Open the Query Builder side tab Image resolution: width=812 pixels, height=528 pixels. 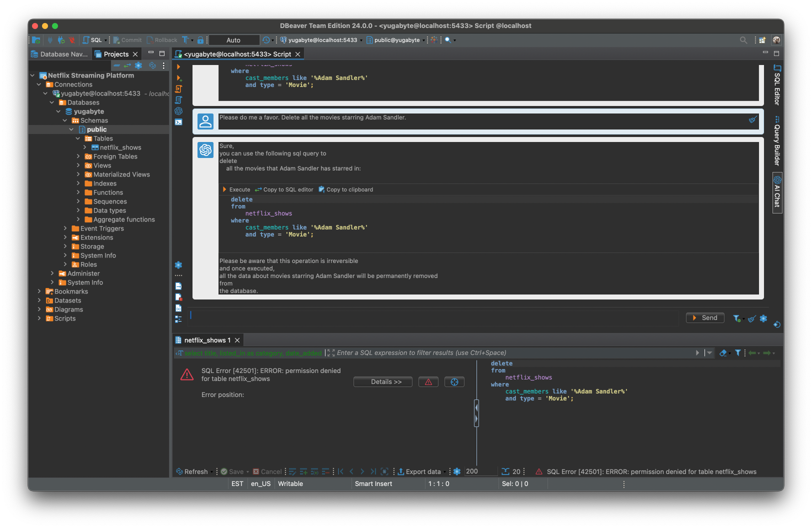tap(777, 141)
